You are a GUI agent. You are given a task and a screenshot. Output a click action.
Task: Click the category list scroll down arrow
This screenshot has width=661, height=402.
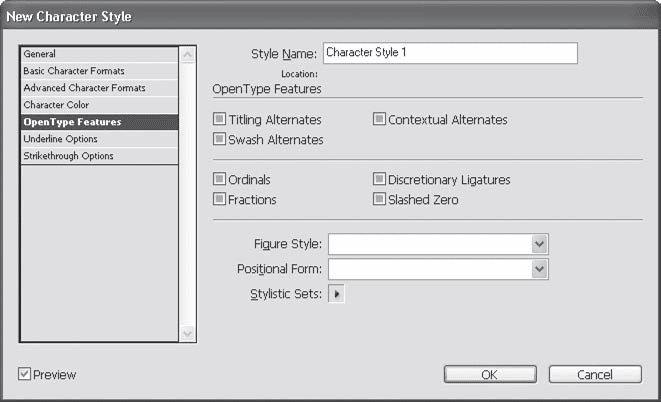pos(187,334)
